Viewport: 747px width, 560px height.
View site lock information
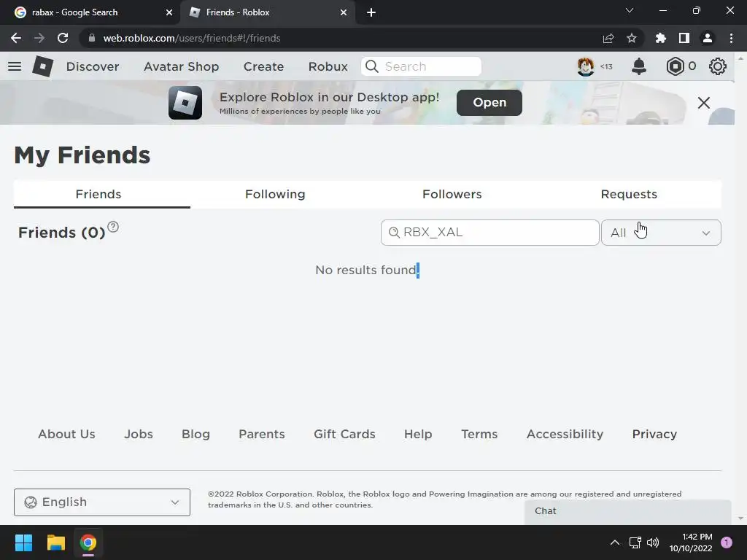[92, 38]
